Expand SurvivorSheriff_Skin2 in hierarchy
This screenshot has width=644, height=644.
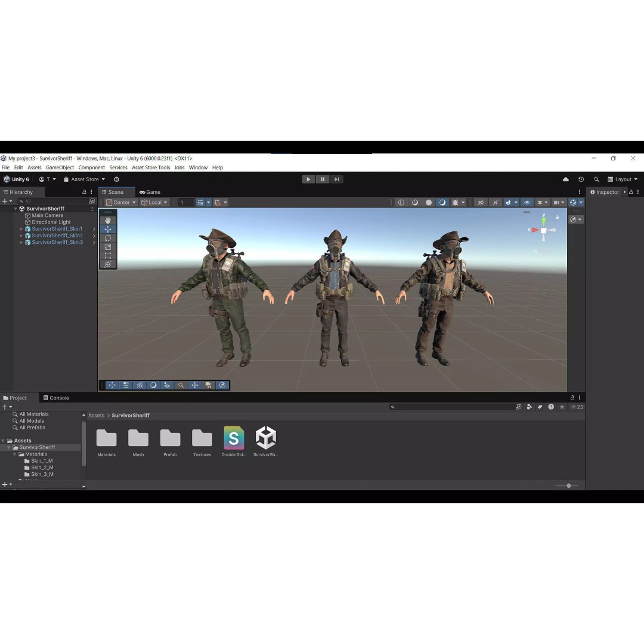pos(21,236)
